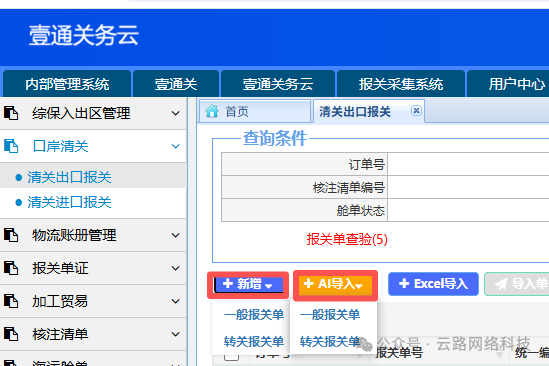
Task: Click the 口岸清关 document icon
Action: 11,146
